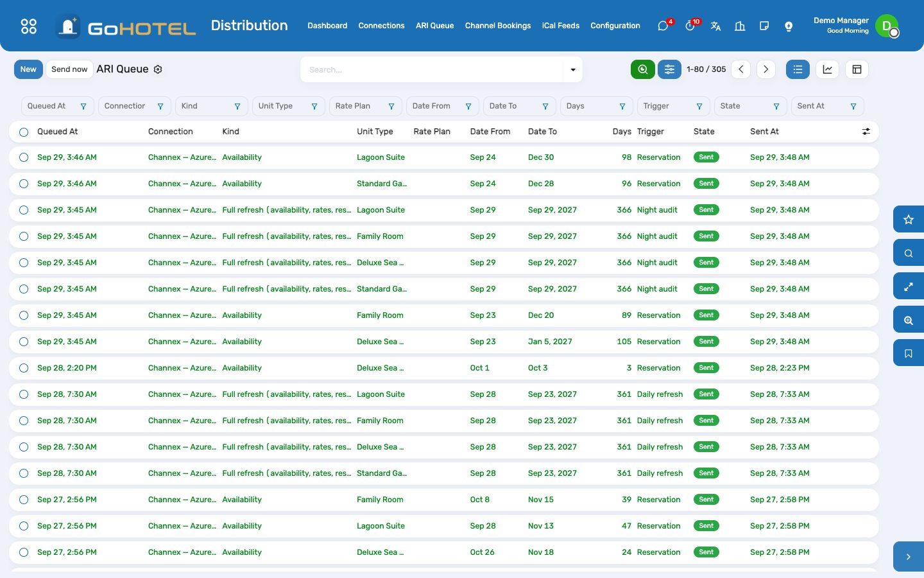Select first Sep 29, 3:46 AM Lagoon Suite row
The height and width of the screenshot is (578, 924).
24,157
